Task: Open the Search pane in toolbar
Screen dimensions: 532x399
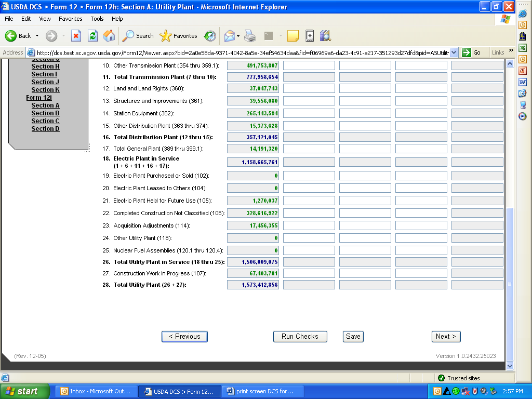Action: click(138, 36)
